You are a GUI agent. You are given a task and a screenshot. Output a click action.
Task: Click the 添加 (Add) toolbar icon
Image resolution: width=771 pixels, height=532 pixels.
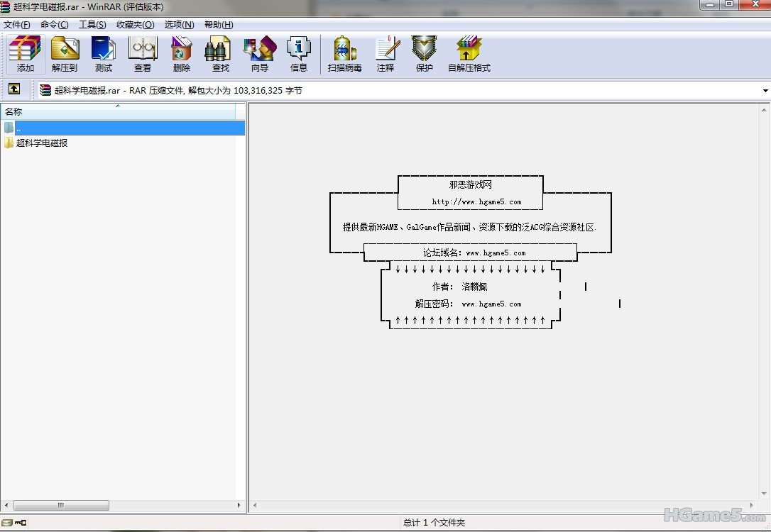25,54
